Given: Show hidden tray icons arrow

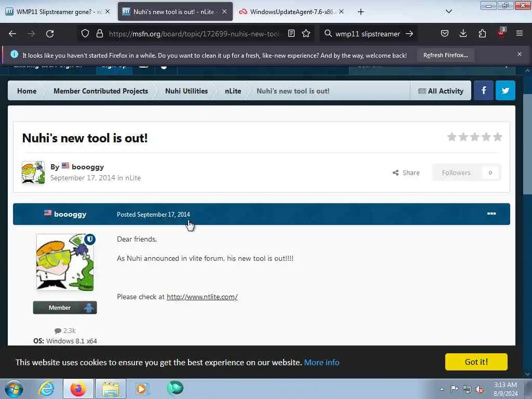Looking at the screenshot, I should pyautogui.click(x=442, y=389).
